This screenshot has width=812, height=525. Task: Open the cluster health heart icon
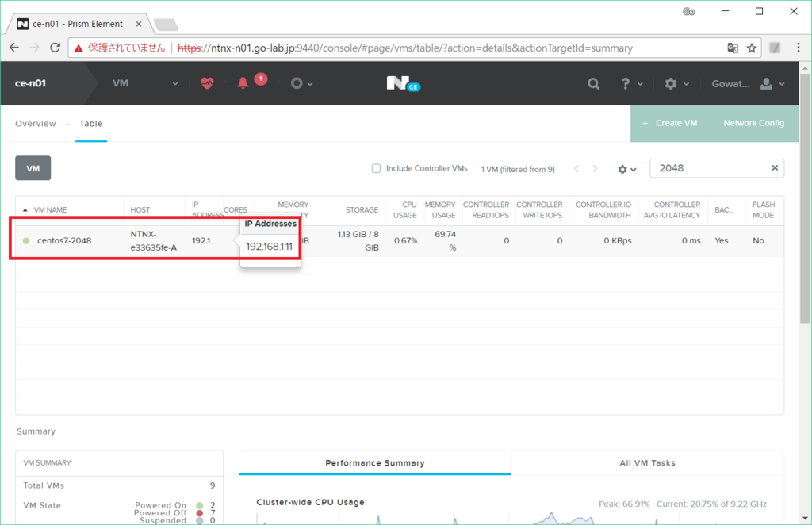coord(207,82)
